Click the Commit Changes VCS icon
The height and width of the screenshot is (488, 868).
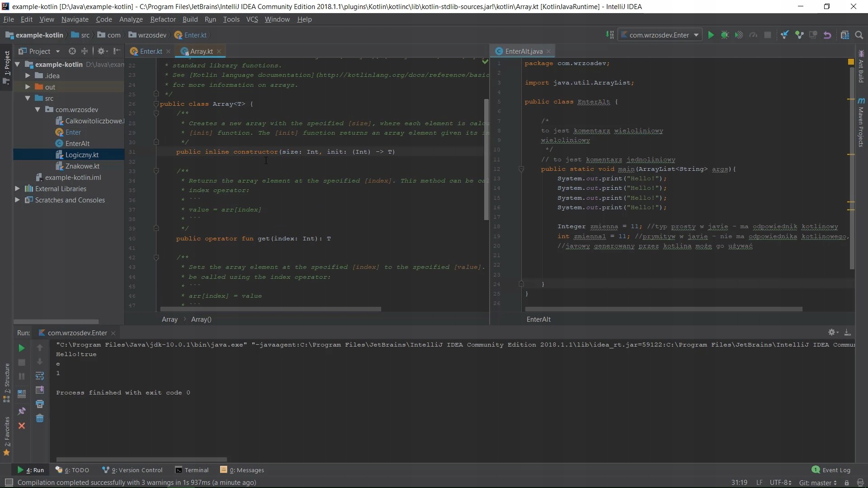pyautogui.click(x=799, y=35)
